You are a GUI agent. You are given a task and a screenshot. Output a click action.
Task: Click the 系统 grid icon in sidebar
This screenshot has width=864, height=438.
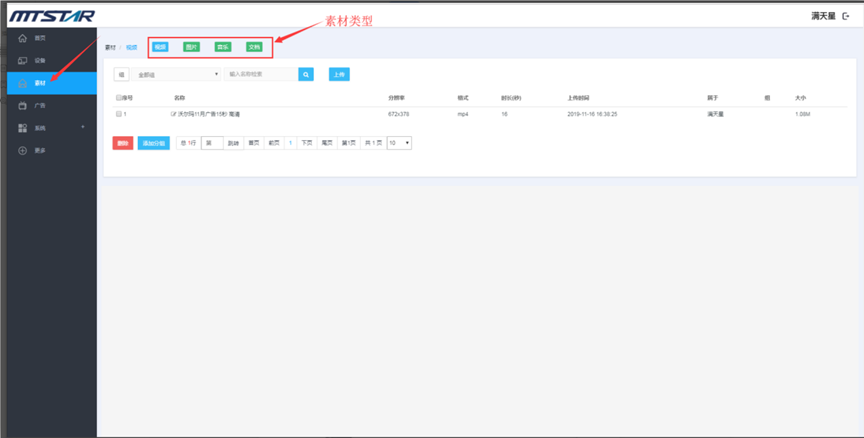click(22, 128)
